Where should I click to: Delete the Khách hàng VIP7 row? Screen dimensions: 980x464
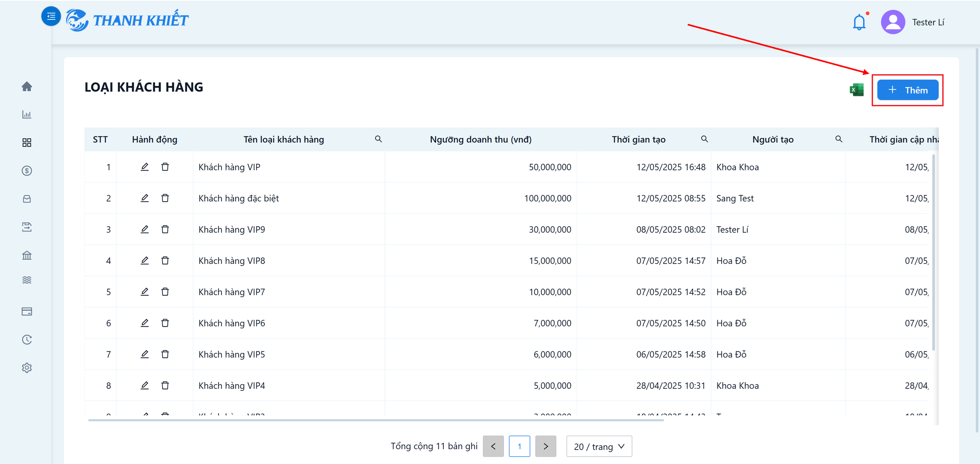click(165, 292)
